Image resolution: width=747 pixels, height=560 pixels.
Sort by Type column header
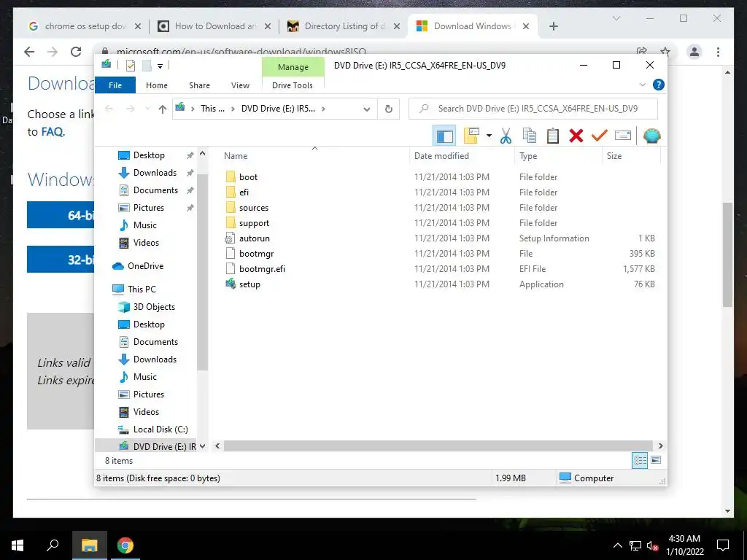click(x=558, y=156)
